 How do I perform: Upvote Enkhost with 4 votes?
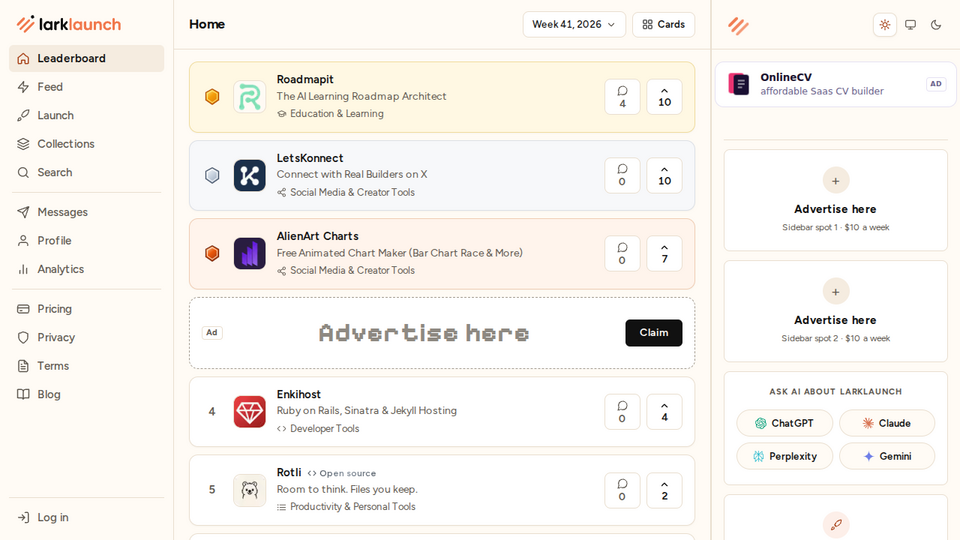[664, 411]
